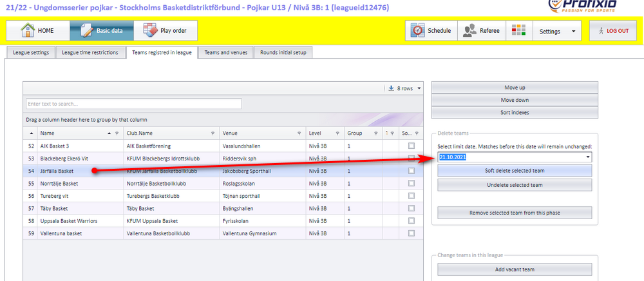Click Remove selected team from this phase
The width and height of the screenshot is (644, 281).
(515, 213)
